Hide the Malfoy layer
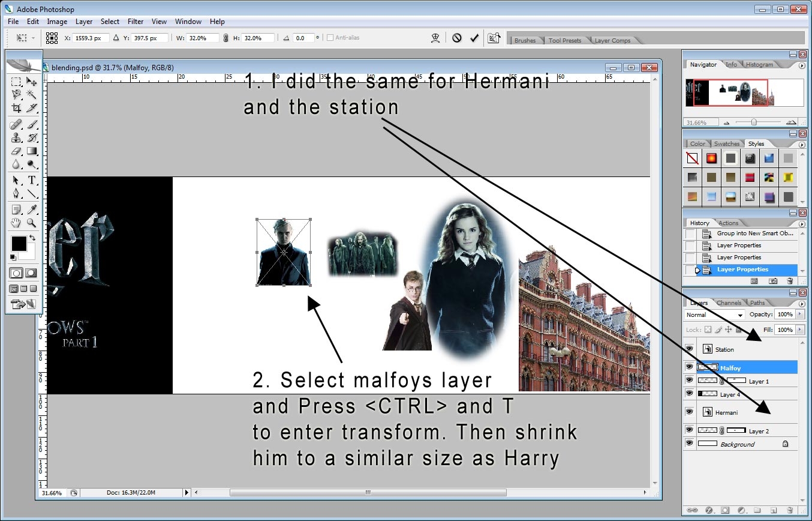Viewport: 812px width, 521px height. pos(689,367)
